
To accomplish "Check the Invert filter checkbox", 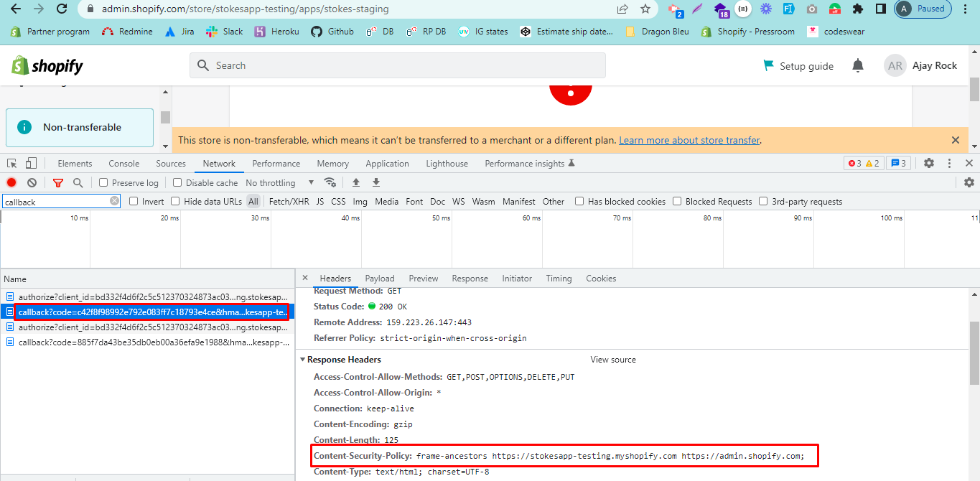I will click(x=134, y=202).
